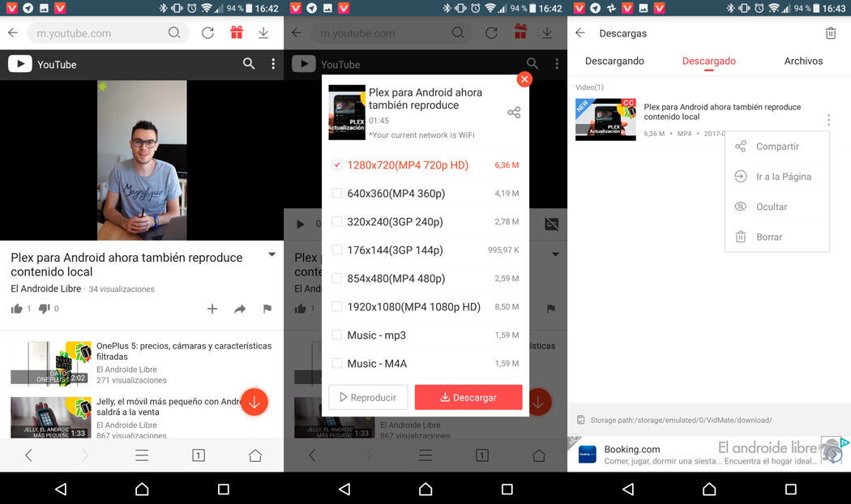The image size is (851, 504).
Task: Like the Plex video on the left screen
Action: click(x=17, y=309)
